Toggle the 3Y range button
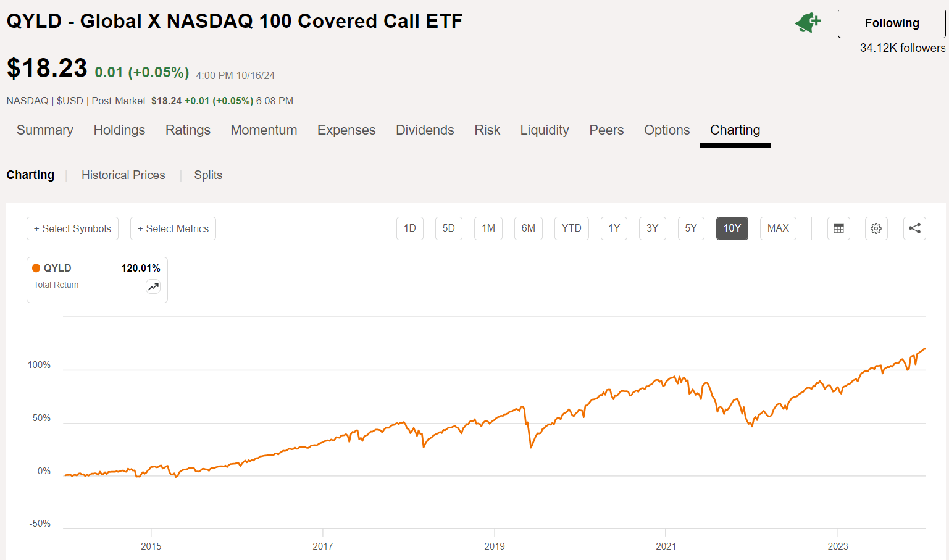The width and height of the screenshot is (949, 560). click(x=652, y=228)
